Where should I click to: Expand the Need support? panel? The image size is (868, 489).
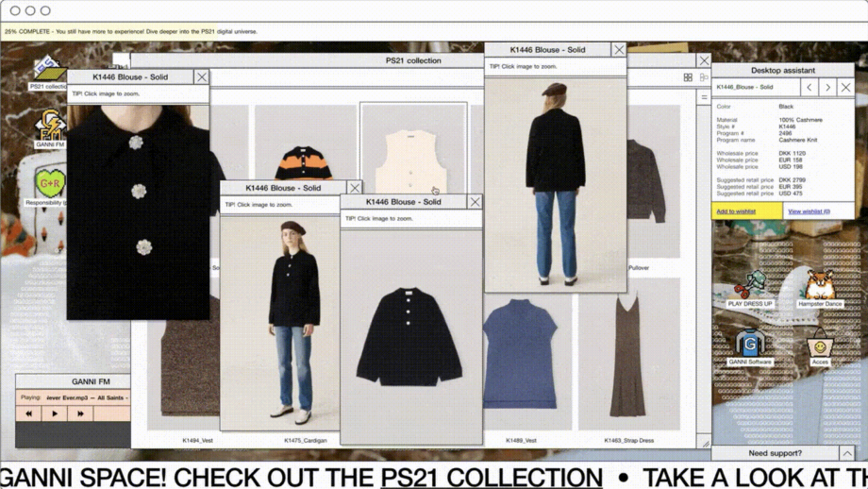tap(847, 453)
